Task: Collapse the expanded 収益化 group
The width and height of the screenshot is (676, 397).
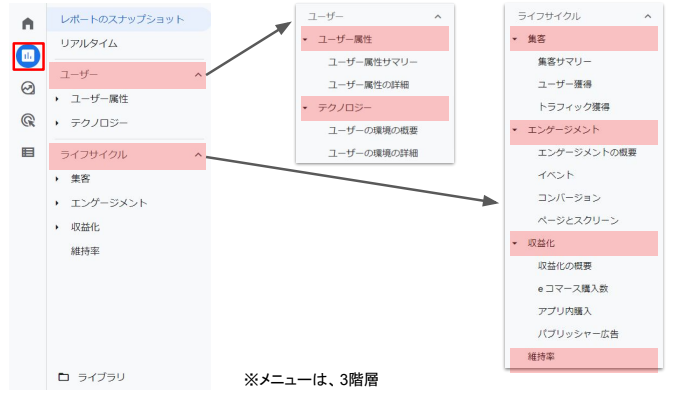Action: pyautogui.click(x=584, y=243)
